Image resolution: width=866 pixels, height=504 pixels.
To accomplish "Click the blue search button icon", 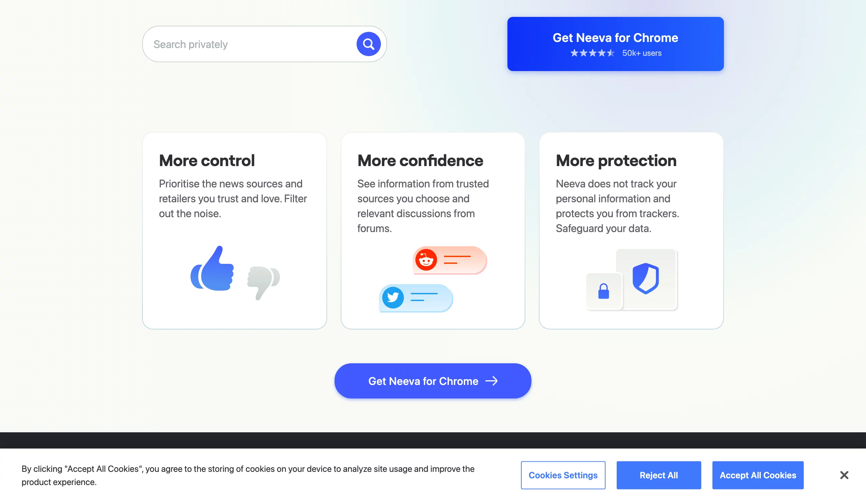I will [368, 44].
